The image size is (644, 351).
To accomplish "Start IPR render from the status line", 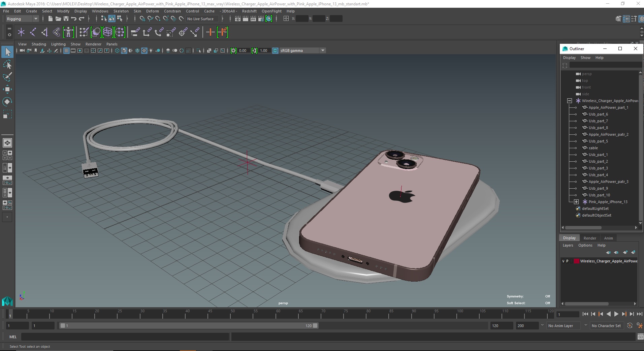I will pos(253,19).
